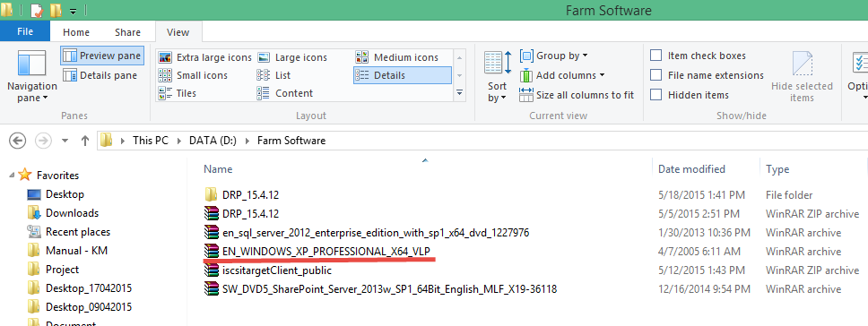Go back with the Back arrow
The image size is (868, 326).
pyautogui.click(x=18, y=141)
